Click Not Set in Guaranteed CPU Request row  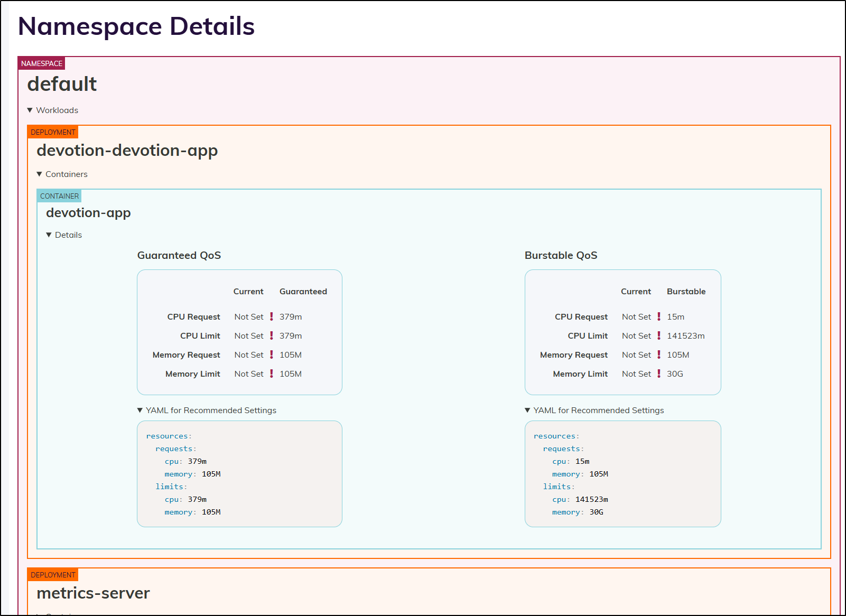point(249,316)
